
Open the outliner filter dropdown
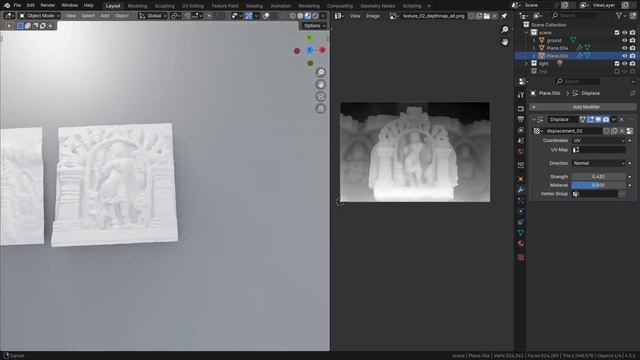621,16
